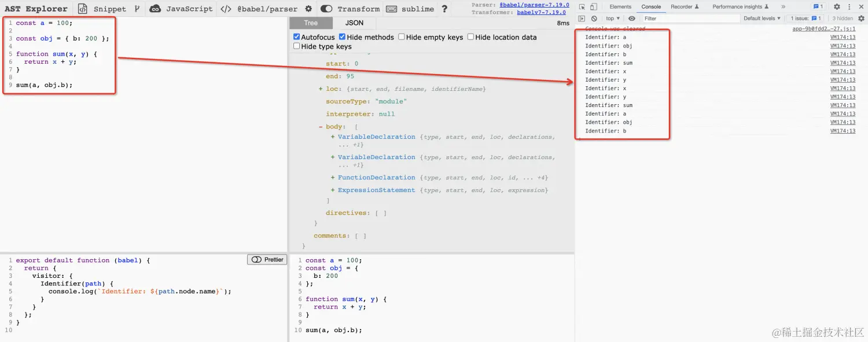The image size is (868, 342).
Task: Click the 8ms parse time text
Action: (x=563, y=23)
